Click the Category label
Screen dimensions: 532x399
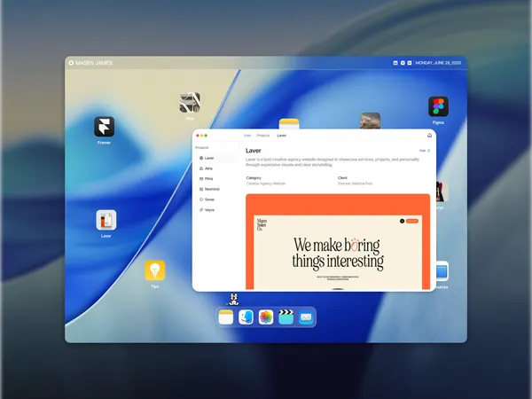[254, 178]
